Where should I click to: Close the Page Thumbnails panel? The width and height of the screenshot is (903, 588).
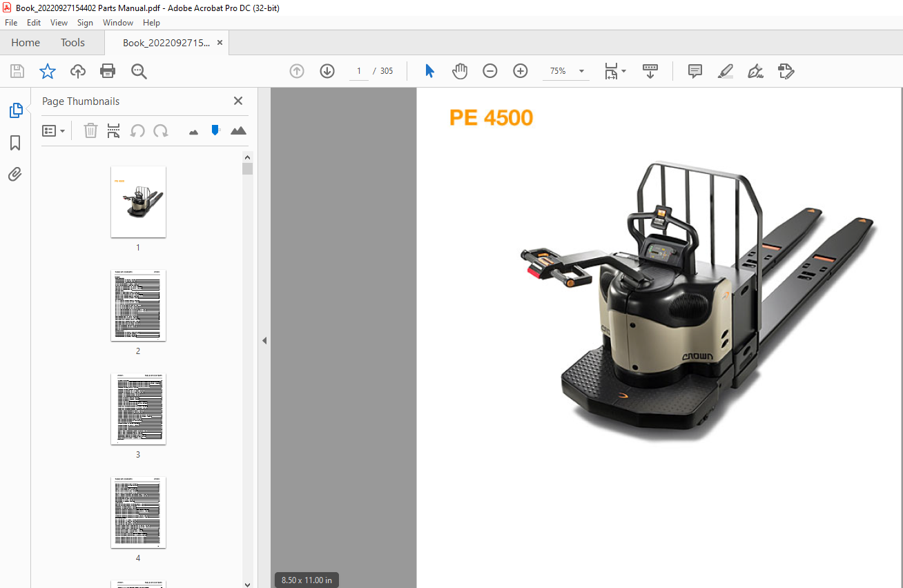point(238,101)
